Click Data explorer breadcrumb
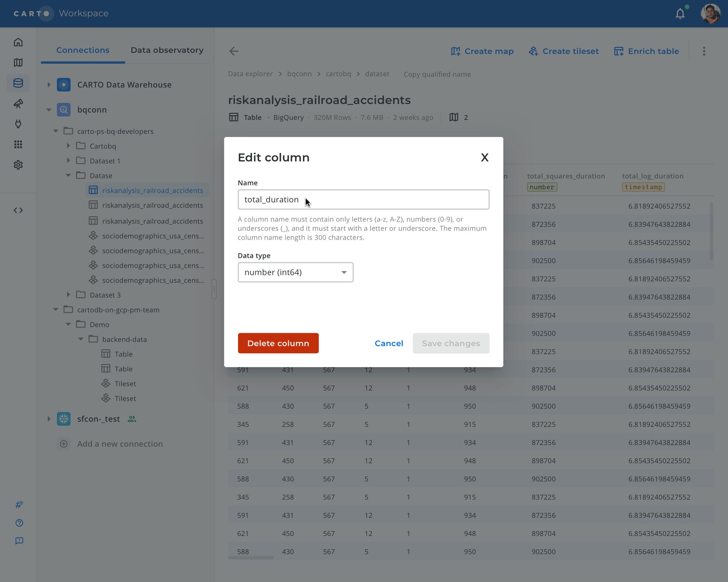Viewport: 728px width, 582px height. click(x=250, y=74)
